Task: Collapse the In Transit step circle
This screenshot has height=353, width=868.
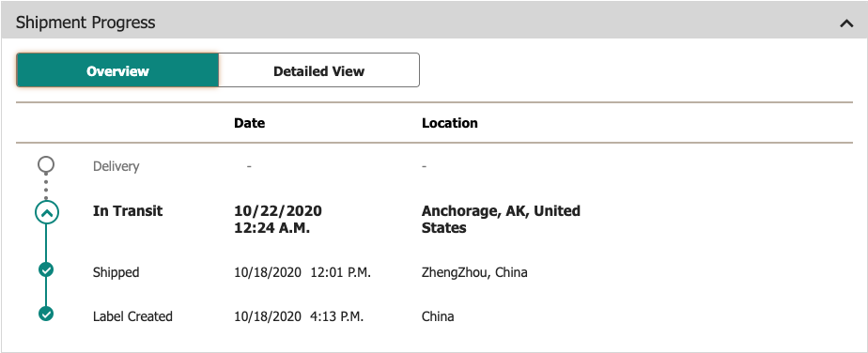Action: coord(46,212)
